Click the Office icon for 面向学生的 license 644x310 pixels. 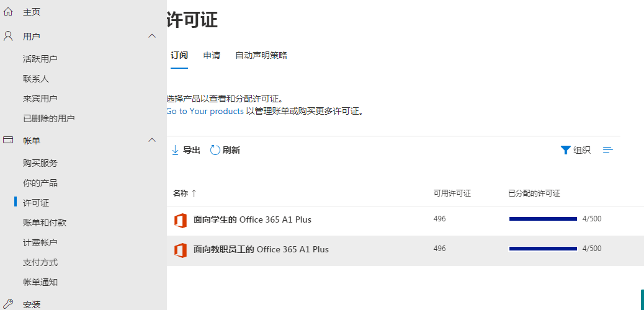click(x=181, y=221)
